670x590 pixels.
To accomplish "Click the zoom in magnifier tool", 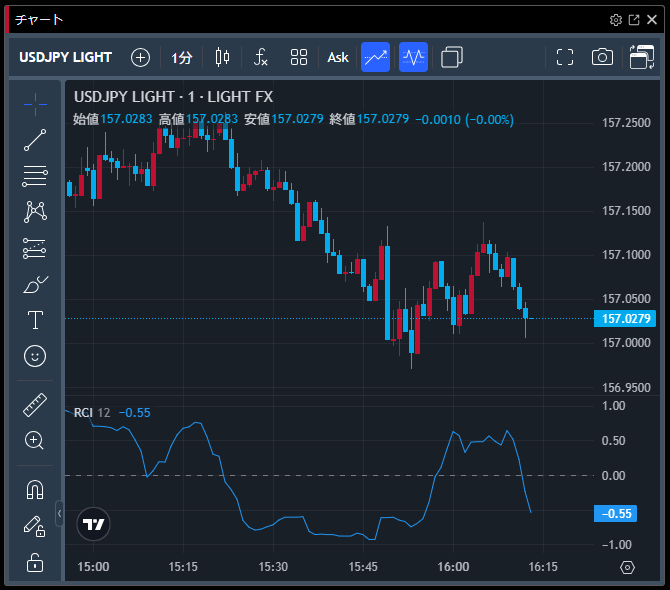I will (x=35, y=440).
